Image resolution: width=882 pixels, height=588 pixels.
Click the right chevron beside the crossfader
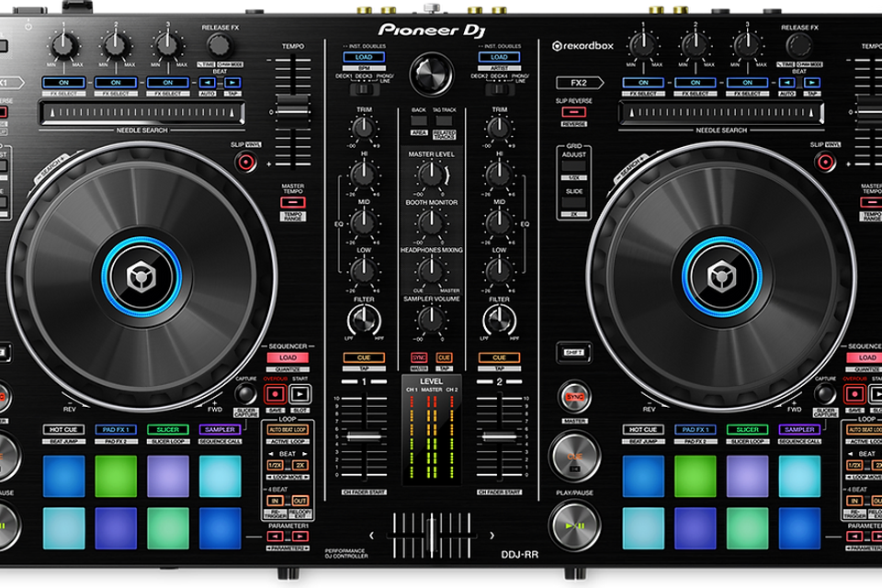(492, 536)
